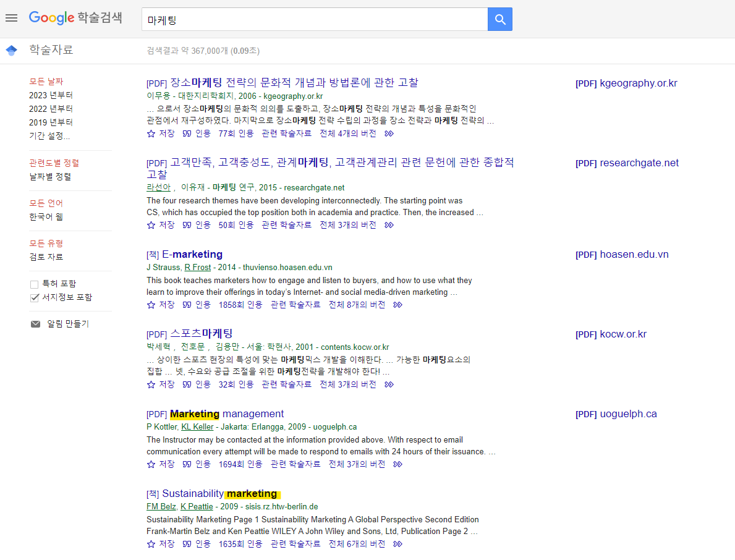Screen dimensions: 735x560
Task: Open PDF link at hoasen.edu.vn
Action: [x=622, y=255]
